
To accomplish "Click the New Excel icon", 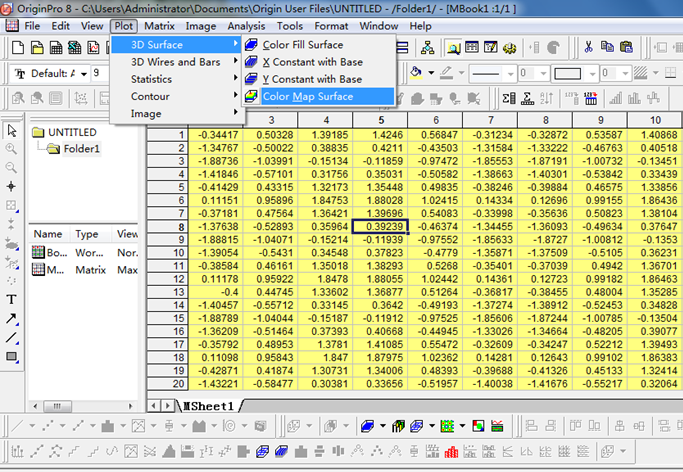I will tap(74, 47).
